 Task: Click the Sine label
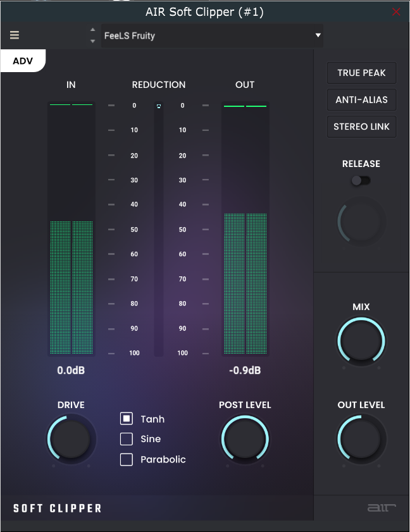click(151, 439)
